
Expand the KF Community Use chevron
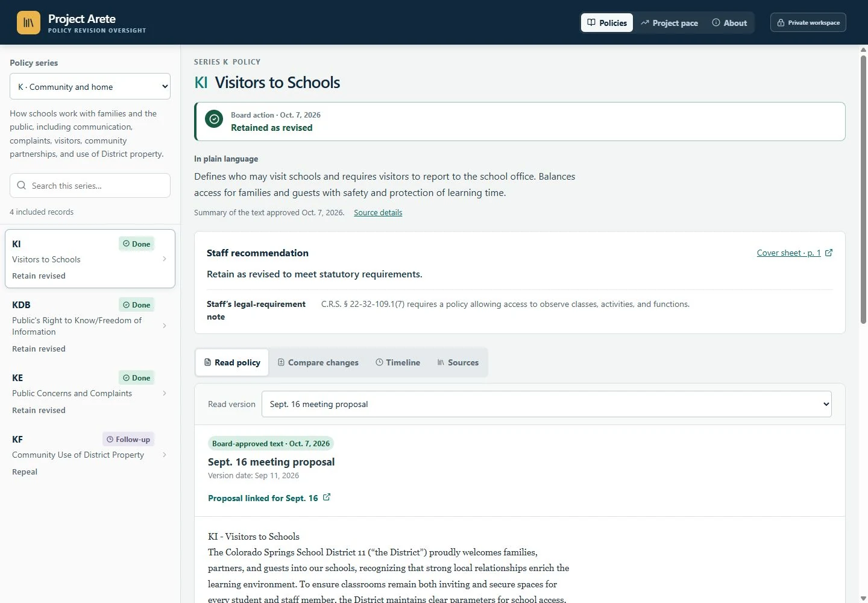tap(165, 455)
